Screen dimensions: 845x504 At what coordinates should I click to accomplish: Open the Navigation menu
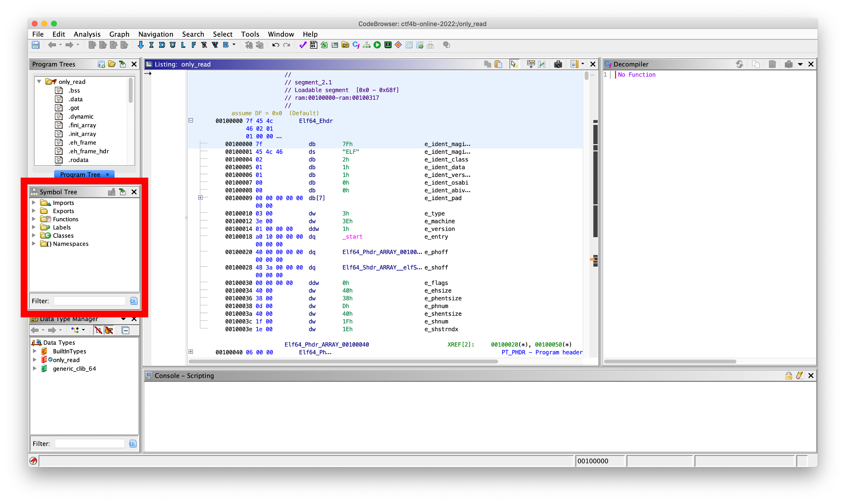156,34
